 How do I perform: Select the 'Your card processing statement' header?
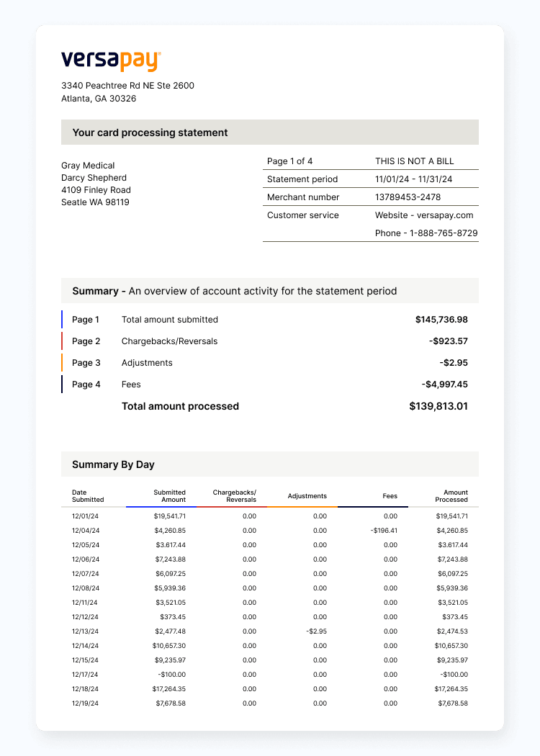click(150, 132)
